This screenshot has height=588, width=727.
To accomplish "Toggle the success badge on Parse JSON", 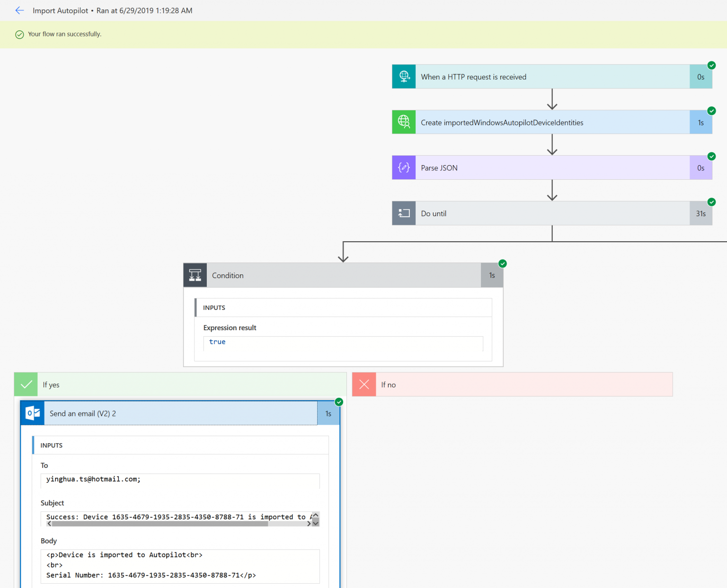I will click(x=711, y=156).
